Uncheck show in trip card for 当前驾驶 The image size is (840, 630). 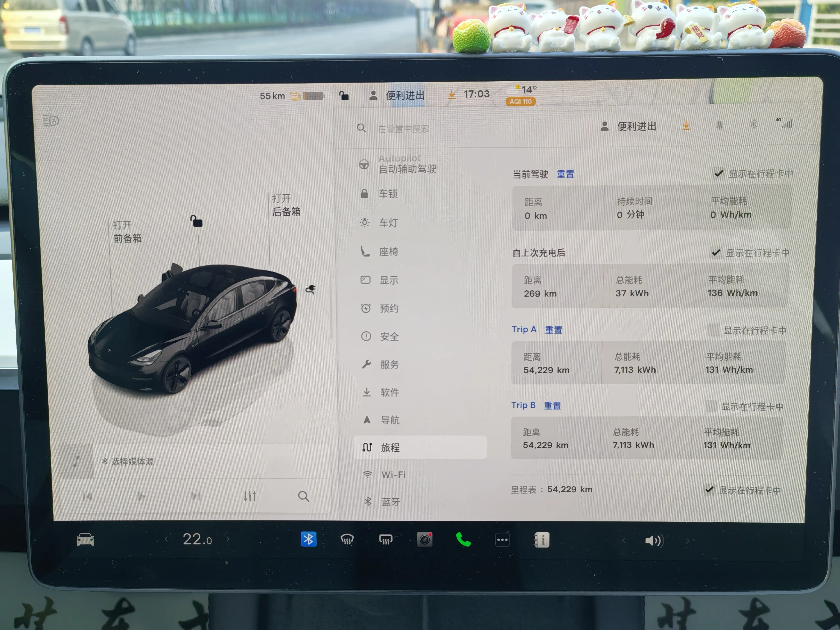pyautogui.click(x=718, y=173)
